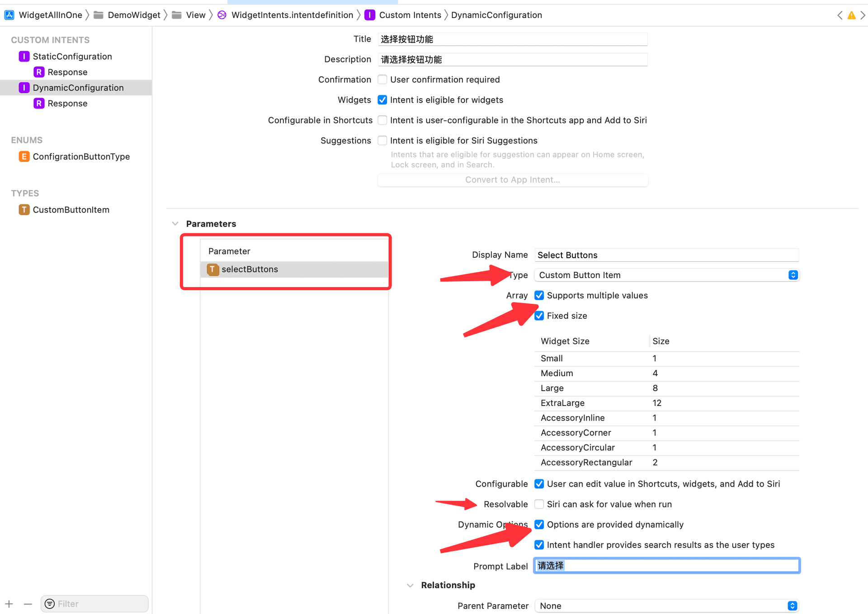Toggle Dynamic Options search results checkbox

(538, 544)
